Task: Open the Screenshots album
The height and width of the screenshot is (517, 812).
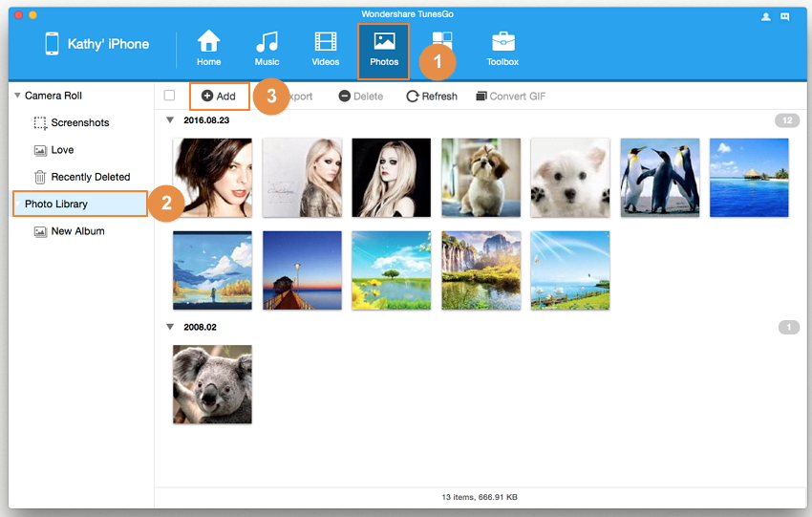Action: pyautogui.click(x=79, y=123)
